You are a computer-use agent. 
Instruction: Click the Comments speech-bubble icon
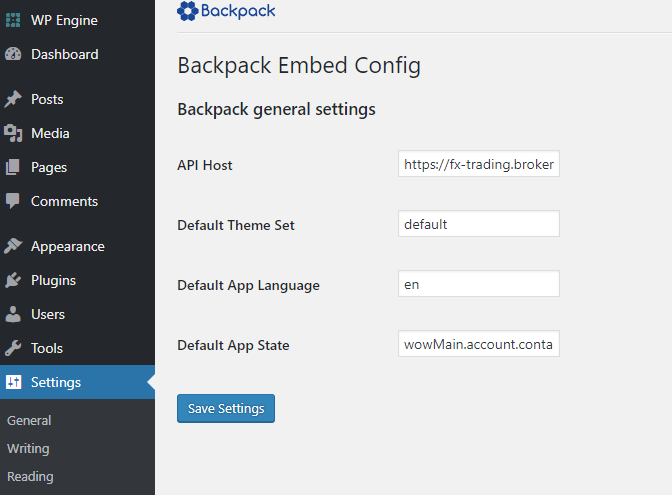(13, 201)
